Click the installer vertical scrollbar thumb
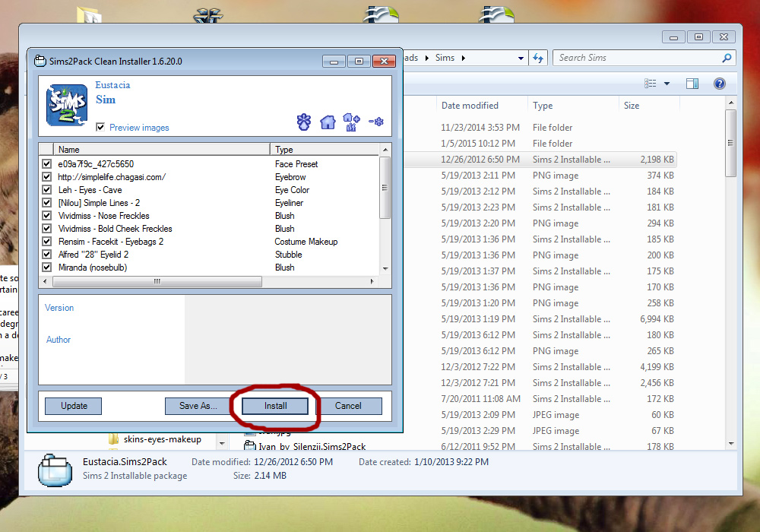 tap(385, 188)
